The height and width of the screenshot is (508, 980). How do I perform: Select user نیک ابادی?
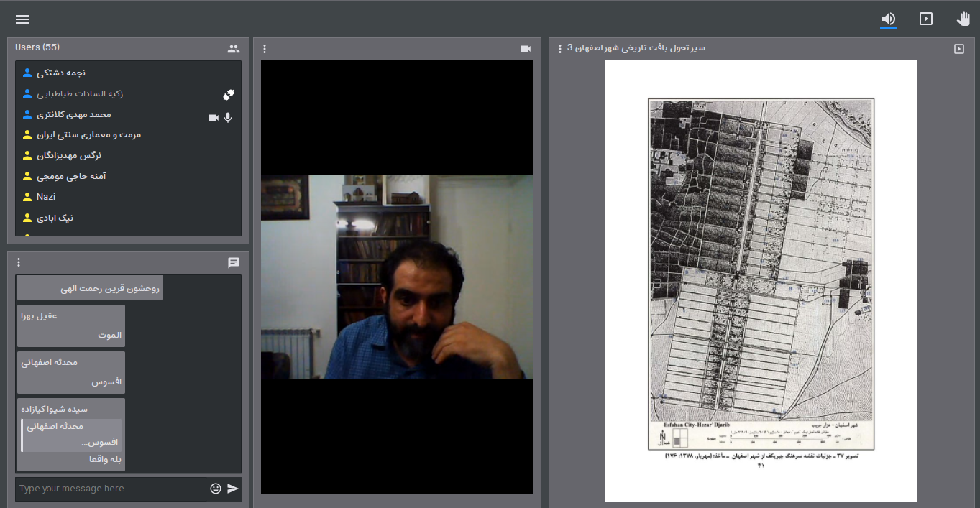(129, 217)
